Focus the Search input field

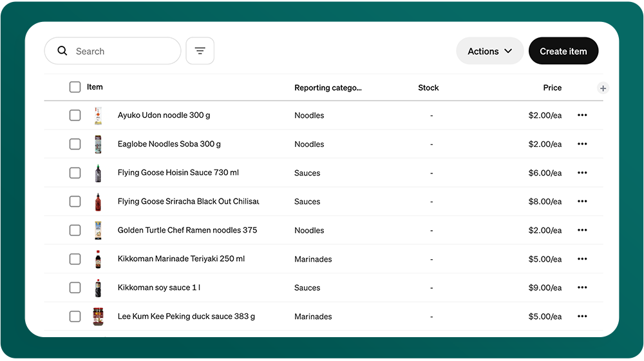113,51
